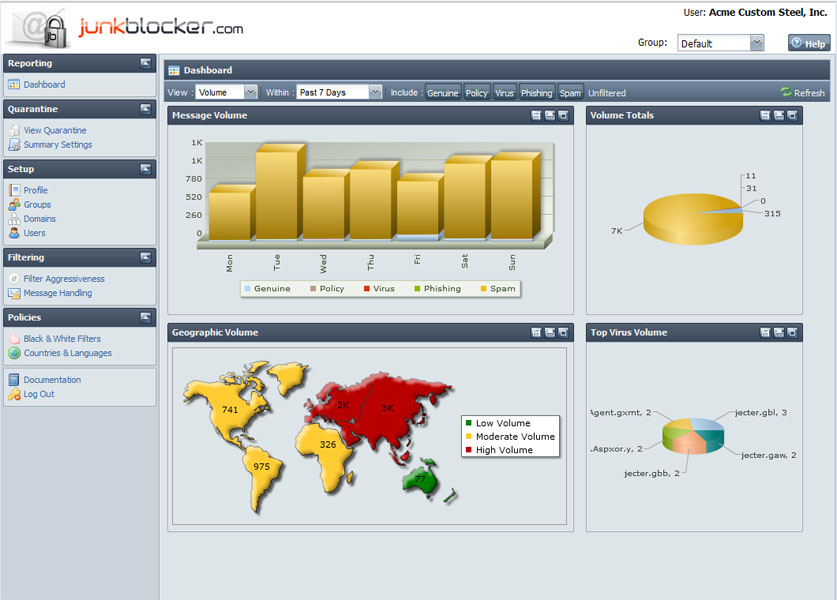Click the Message Handling envelope icon
837x600 pixels.
(14, 293)
